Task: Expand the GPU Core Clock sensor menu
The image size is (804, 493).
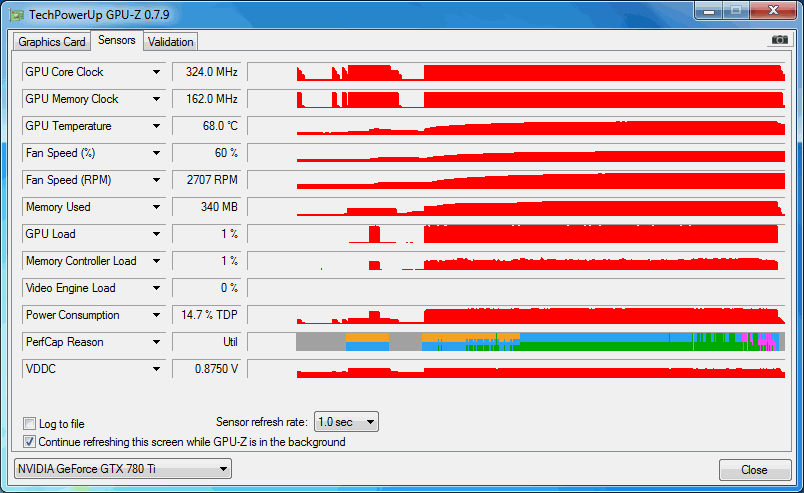Action: [x=156, y=72]
